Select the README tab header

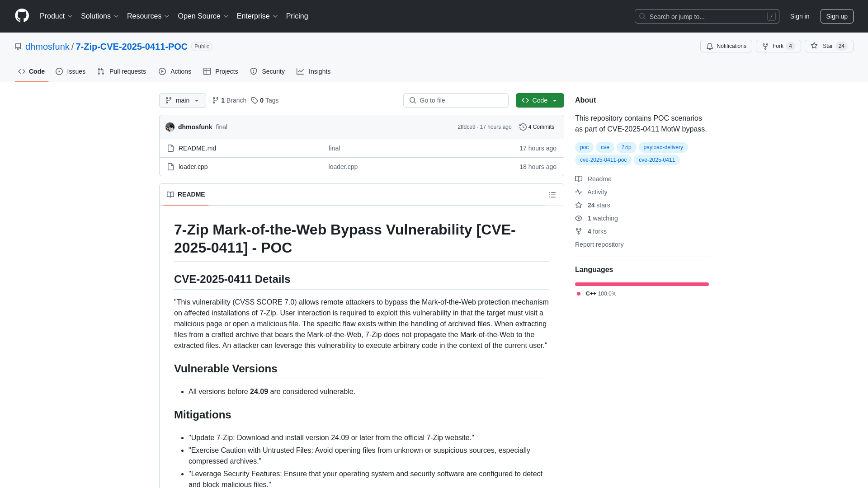(x=186, y=194)
